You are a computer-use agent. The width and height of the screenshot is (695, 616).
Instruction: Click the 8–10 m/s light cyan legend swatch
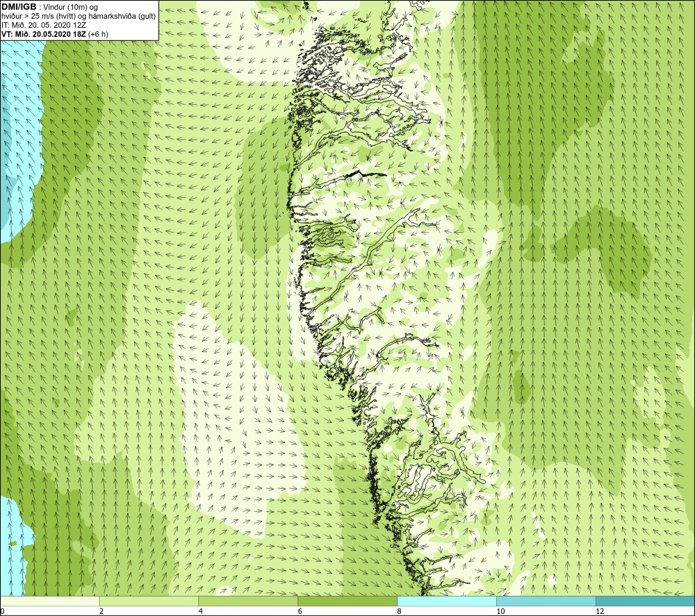click(x=447, y=601)
